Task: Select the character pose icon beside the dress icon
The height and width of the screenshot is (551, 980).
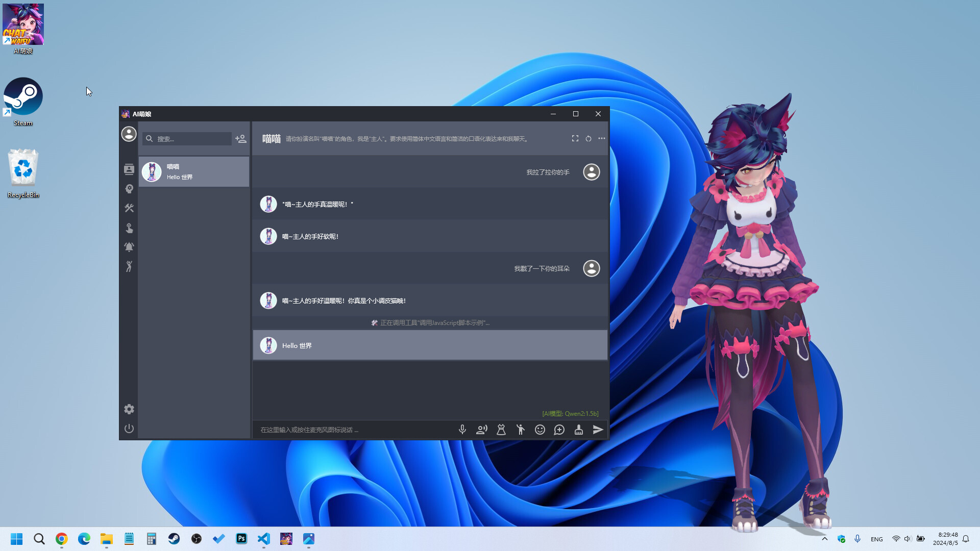Action: pos(520,430)
